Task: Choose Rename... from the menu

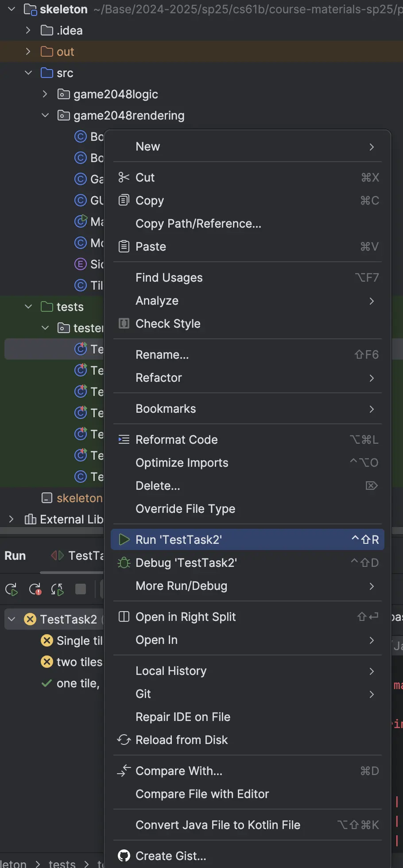Action: (x=248, y=354)
